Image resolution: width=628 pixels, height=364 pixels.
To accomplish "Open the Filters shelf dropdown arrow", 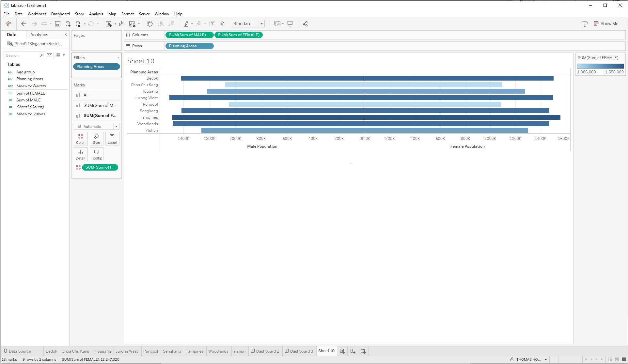I will pos(118,58).
